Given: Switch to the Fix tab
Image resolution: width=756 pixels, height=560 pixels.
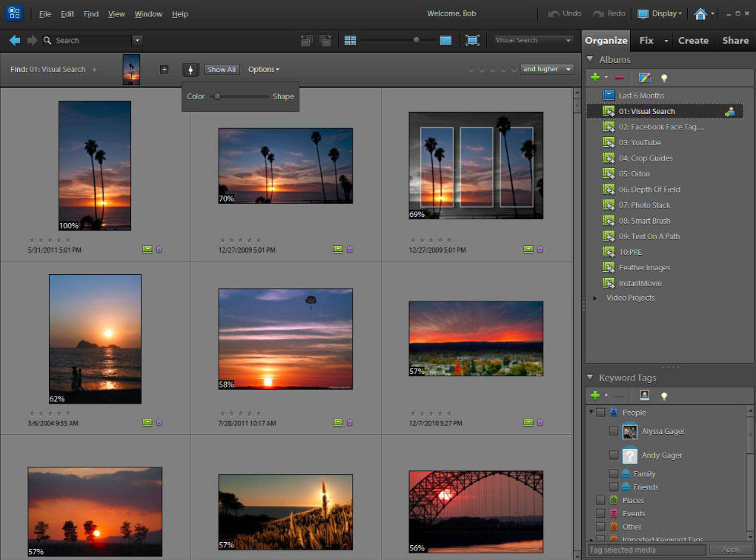Looking at the screenshot, I should point(646,41).
